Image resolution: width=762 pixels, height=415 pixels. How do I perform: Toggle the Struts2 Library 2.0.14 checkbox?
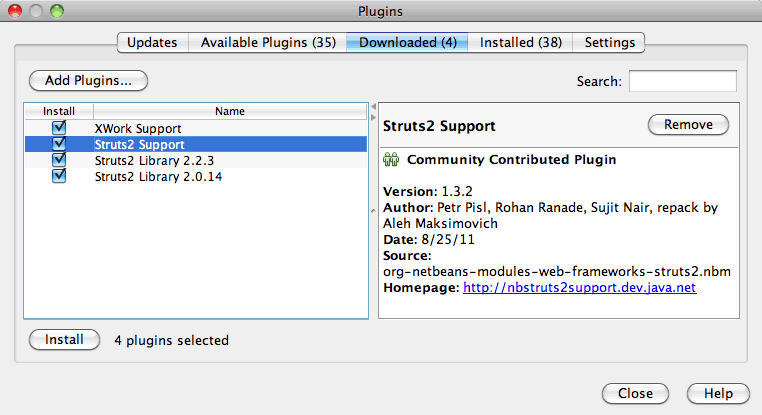click(x=59, y=176)
